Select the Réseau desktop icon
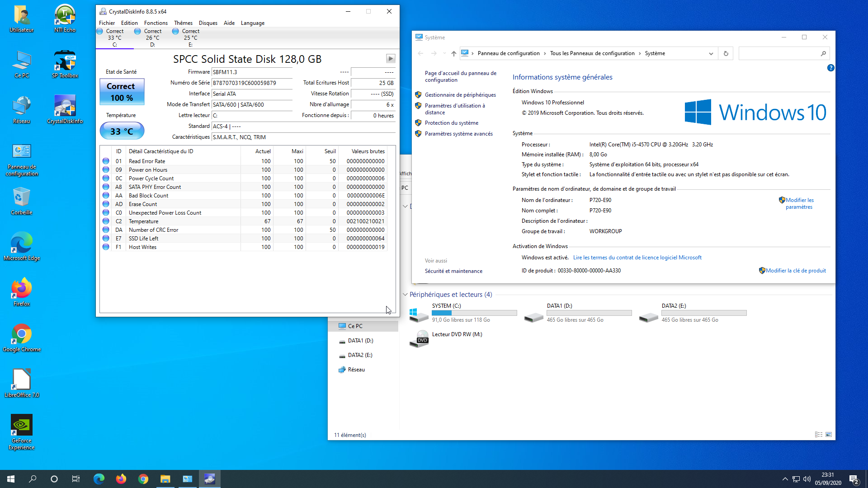 click(21, 110)
